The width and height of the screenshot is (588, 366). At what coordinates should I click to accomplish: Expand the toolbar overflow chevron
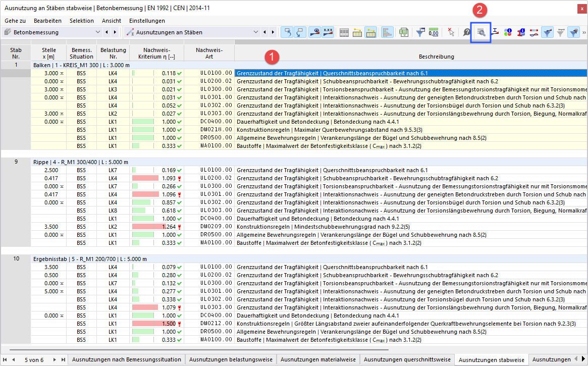pos(584,33)
